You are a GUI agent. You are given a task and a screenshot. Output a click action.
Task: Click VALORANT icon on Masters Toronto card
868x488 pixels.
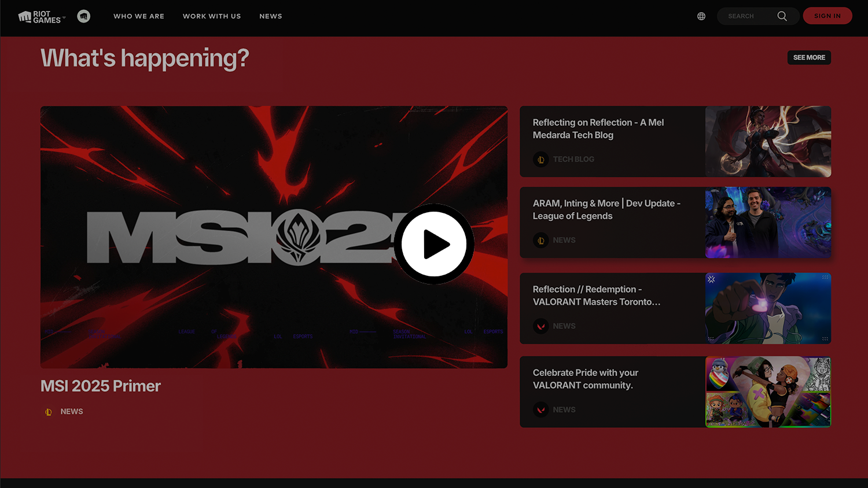click(x=541, y=326)
